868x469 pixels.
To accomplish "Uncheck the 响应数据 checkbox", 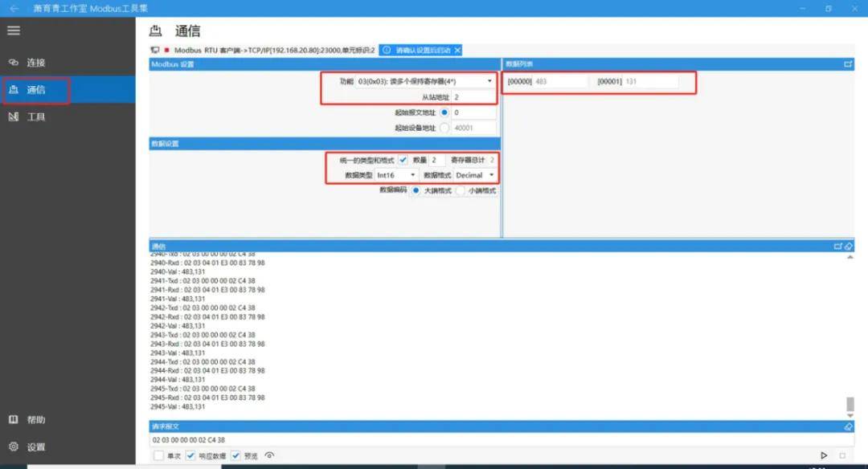I will (x=190, y=455).
